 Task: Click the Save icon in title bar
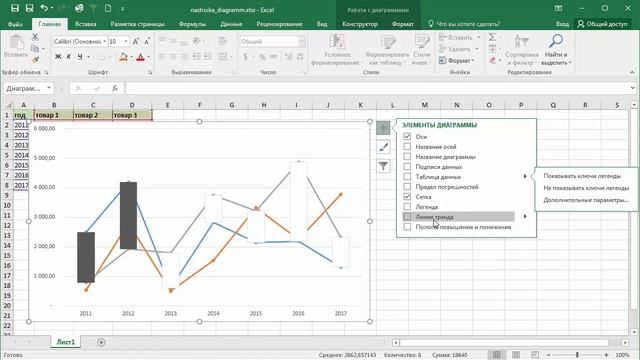(x=15, y=8)
